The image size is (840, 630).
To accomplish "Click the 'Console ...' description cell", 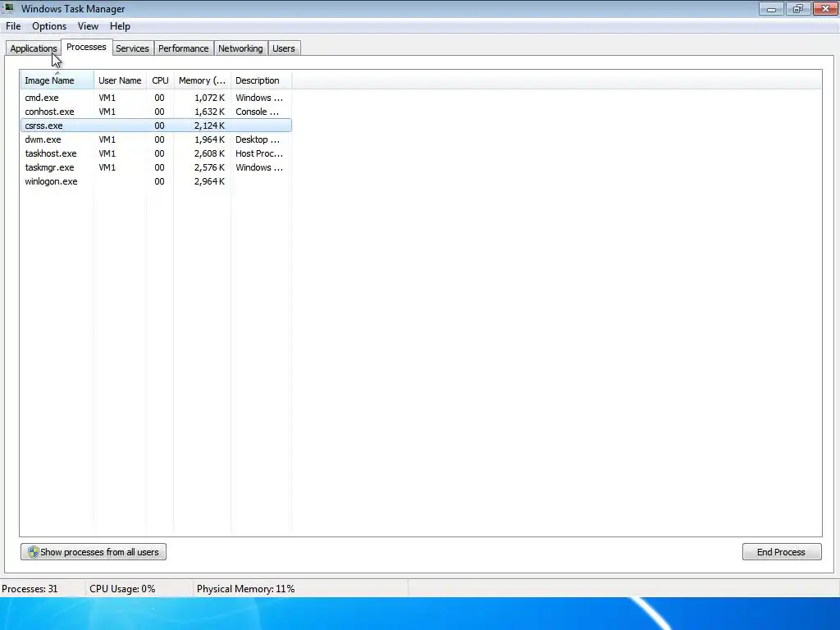I will click(x=257, y=112).
